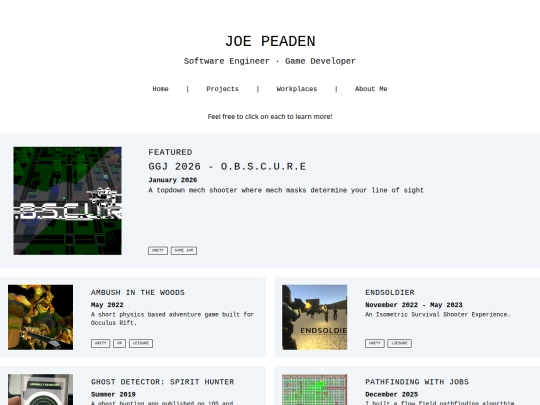
Task: Open the GGJ 2026 - O.B.S.C.U.R.E project title
Action: coord(227,167)
